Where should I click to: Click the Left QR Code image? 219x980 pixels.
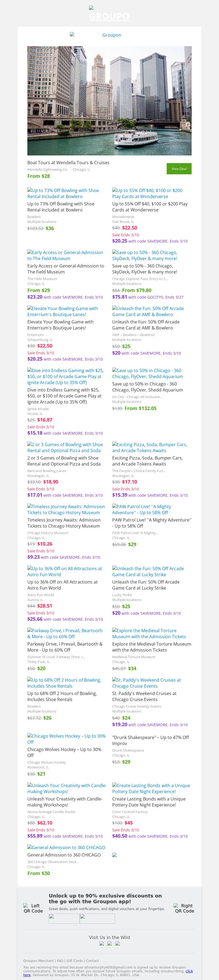(x=33, y=908)
